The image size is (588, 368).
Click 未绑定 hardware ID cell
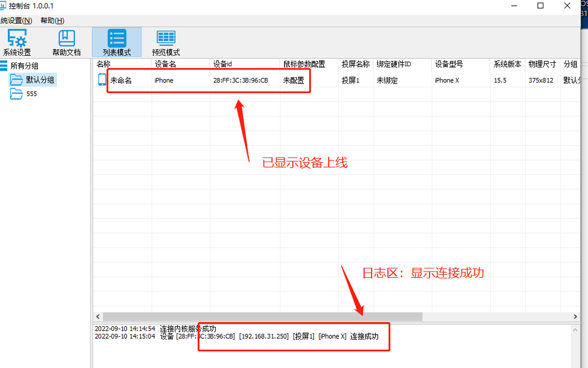(387, 80)
